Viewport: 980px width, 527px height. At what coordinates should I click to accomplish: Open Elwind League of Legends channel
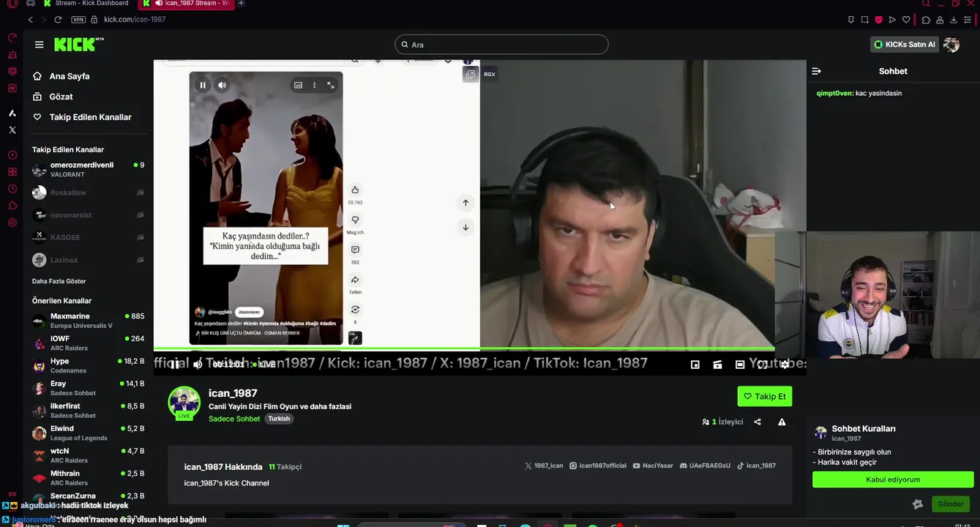point(89,433)
